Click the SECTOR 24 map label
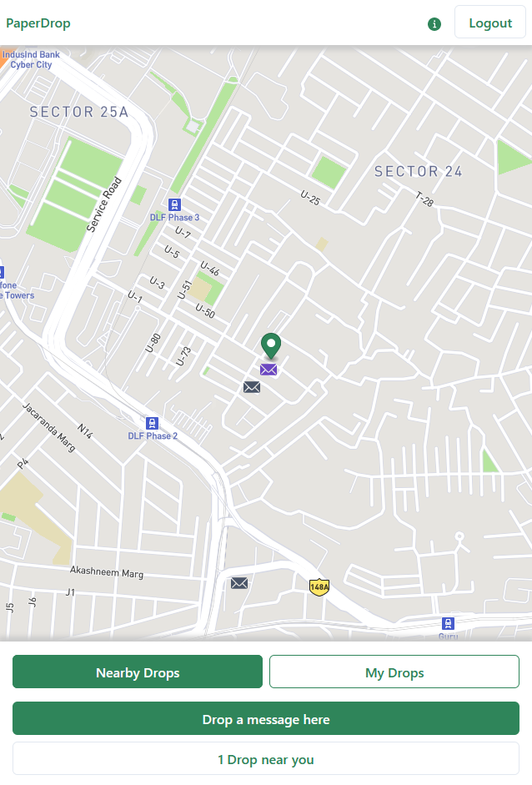Image resolution: width=532 pixels, height=785 pixels. 419,172
